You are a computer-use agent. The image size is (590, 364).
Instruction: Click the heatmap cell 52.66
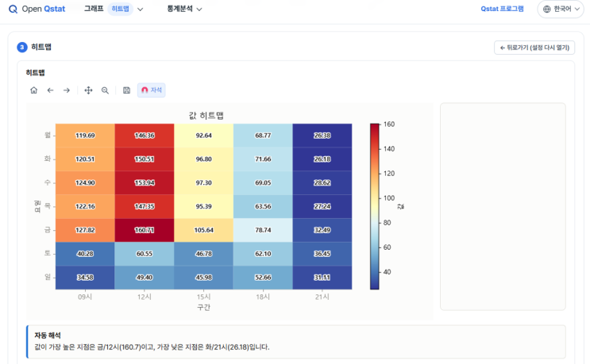pyautogui.click(x=263, y=278)
